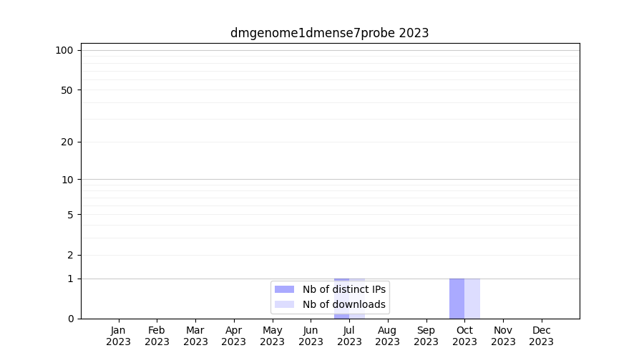
Task: Click the October downloads bar
Action: (472, 299)
